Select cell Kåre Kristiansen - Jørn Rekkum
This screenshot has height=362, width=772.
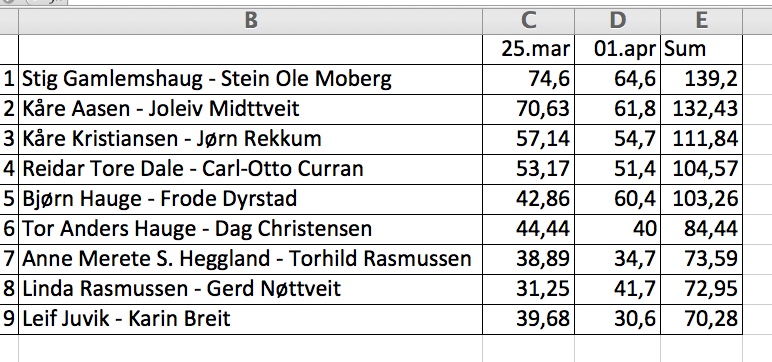250,139
